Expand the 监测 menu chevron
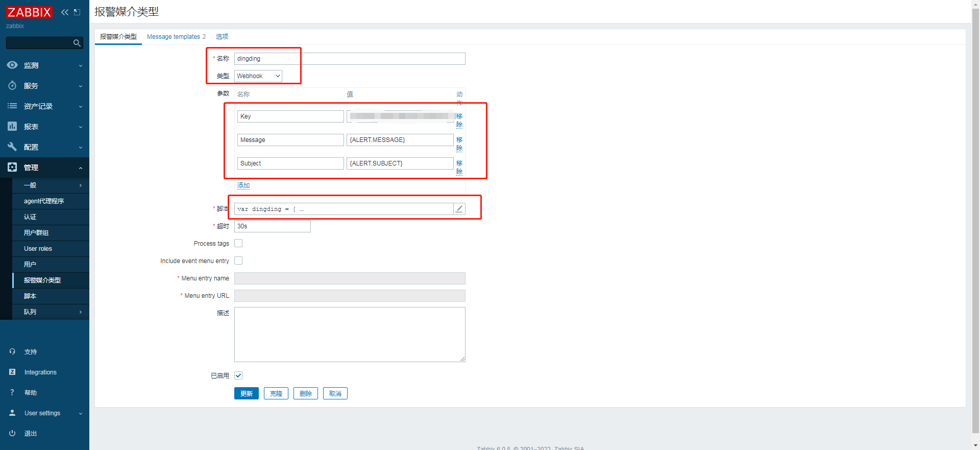 81,65
